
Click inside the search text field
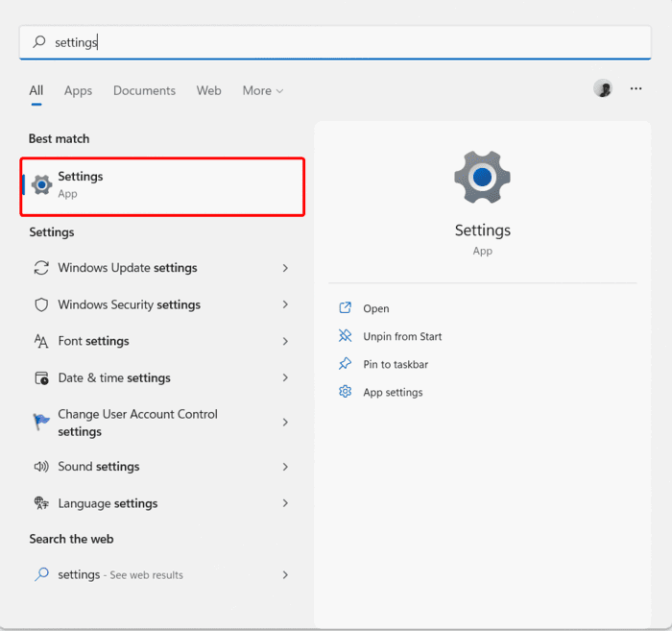[335, 42]
